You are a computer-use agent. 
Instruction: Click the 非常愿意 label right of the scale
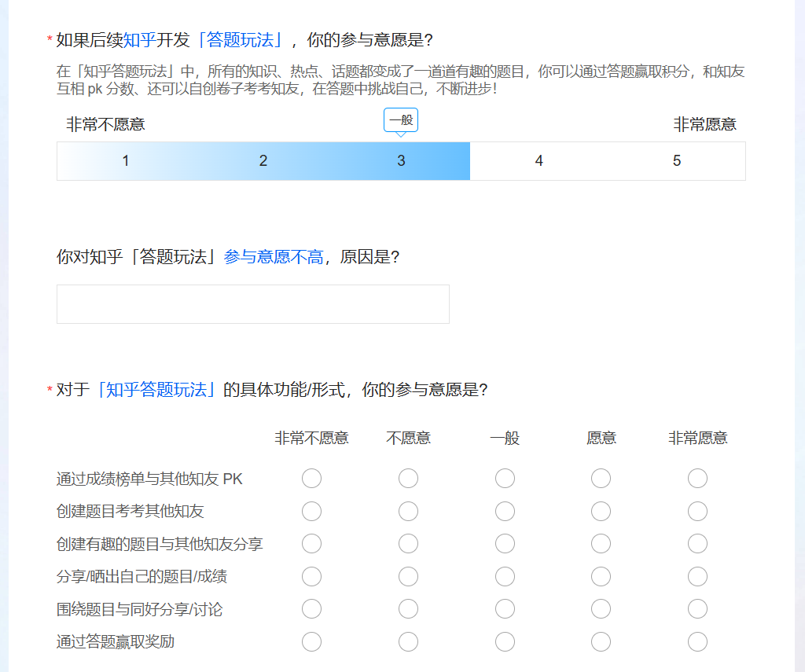pyautogui.click(x=705, y=124)
